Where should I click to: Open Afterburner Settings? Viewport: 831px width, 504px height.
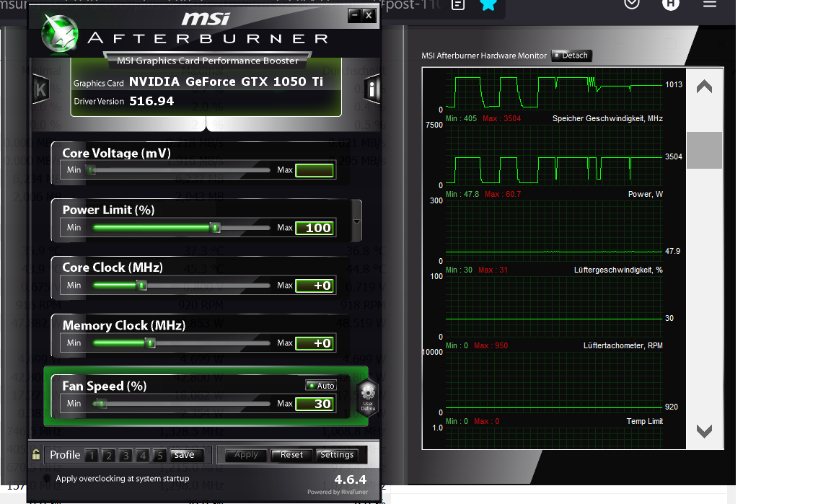tap(337, 455)
